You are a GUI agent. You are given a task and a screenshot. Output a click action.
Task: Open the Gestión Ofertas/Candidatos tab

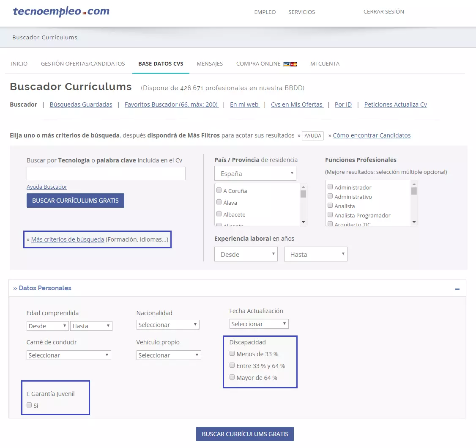pos(83,64)
